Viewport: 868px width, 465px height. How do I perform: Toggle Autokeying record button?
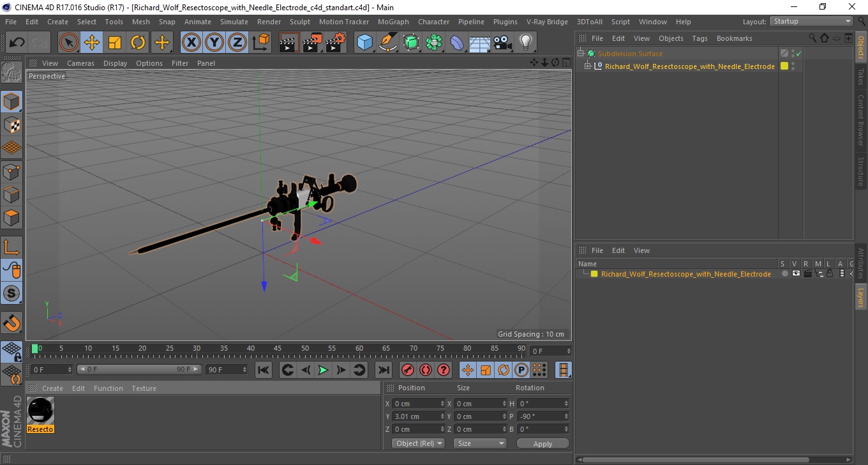(425, 370)
